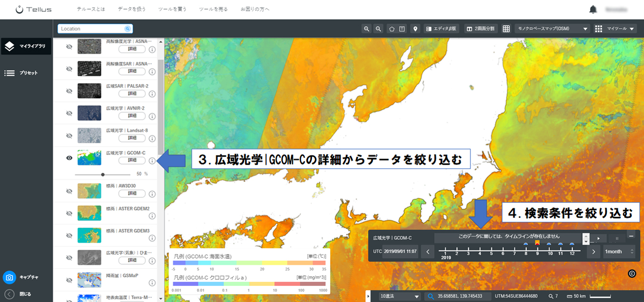Screen dimensions: 644x302
Task: Open the 1month interval dropdown
Action: [x=619, y=252]
